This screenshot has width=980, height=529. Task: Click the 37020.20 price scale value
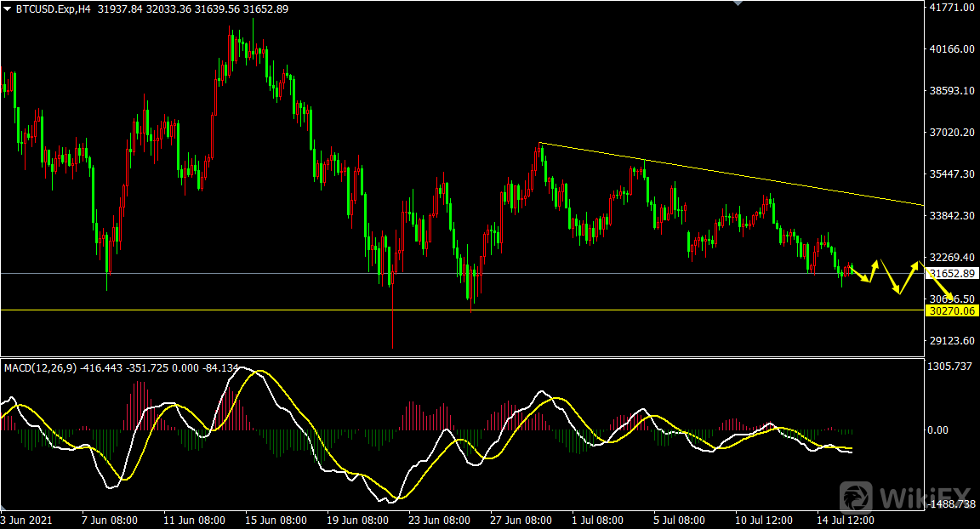click(x=952, y=133)
